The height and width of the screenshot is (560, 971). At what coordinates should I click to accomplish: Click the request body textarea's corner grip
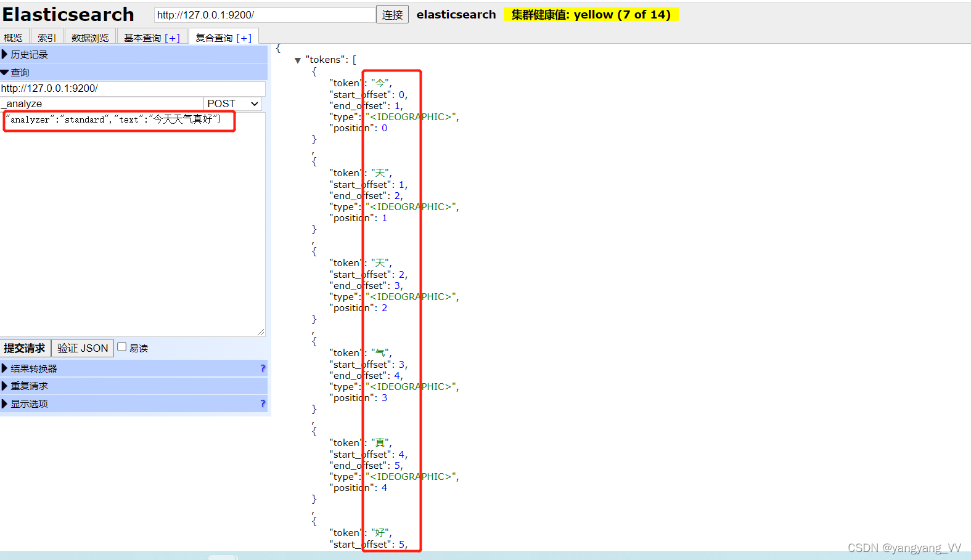[261, 332]
